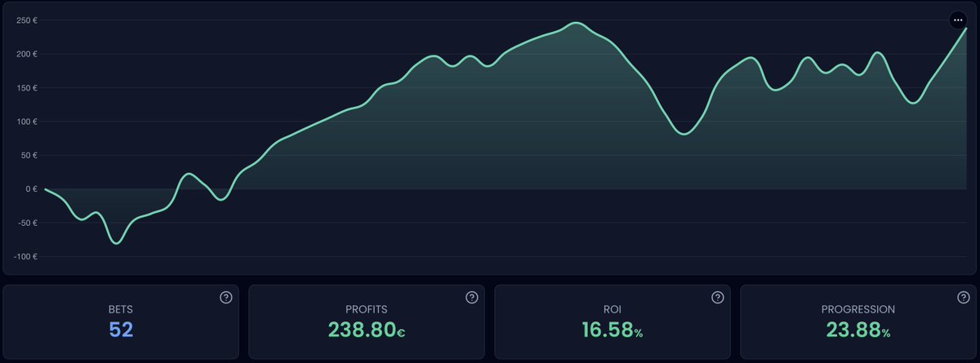Select the ROI value 16.58%
Image resolution: width=980 pixels, height=363 pixels.
click(612, 330)
